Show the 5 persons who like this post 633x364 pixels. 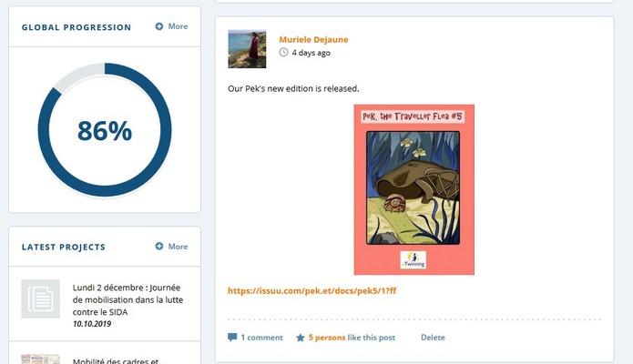click(x=327, y=338)
